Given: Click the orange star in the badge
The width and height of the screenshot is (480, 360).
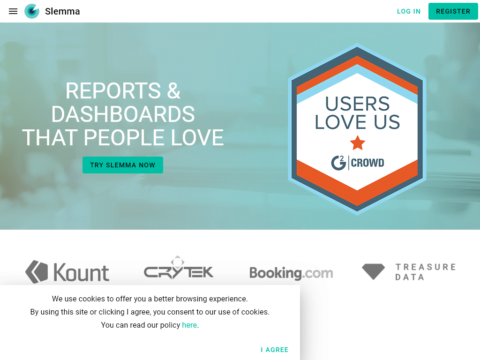Looking at the screenshot, I should (357, 143).
